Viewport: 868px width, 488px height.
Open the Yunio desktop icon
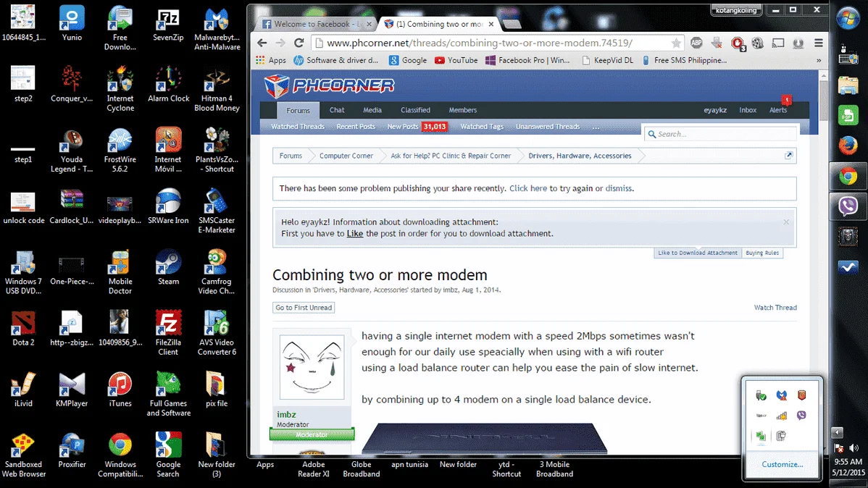(72, 24)
